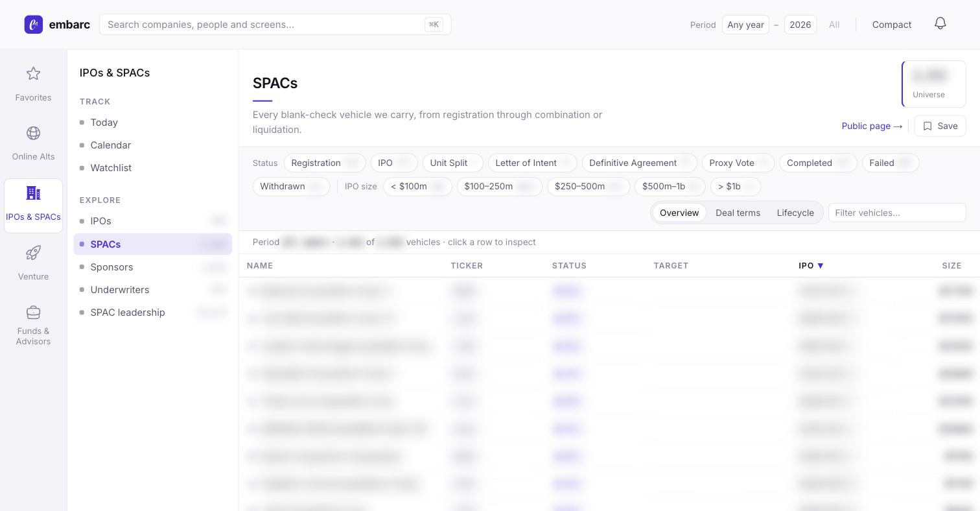Open the Any year period selector
The width and height of the screenshot is (980, 511).
[x=745, y=25]
